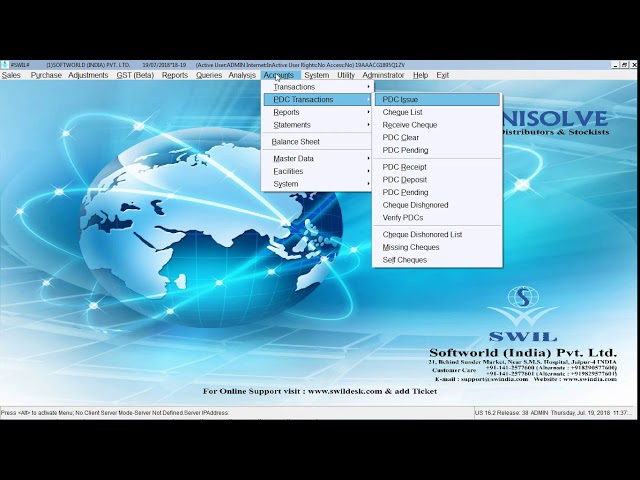This screenshot has height=480, width=640.
Task: Select PDC Pending below PDC Clear
Action: 437,150
